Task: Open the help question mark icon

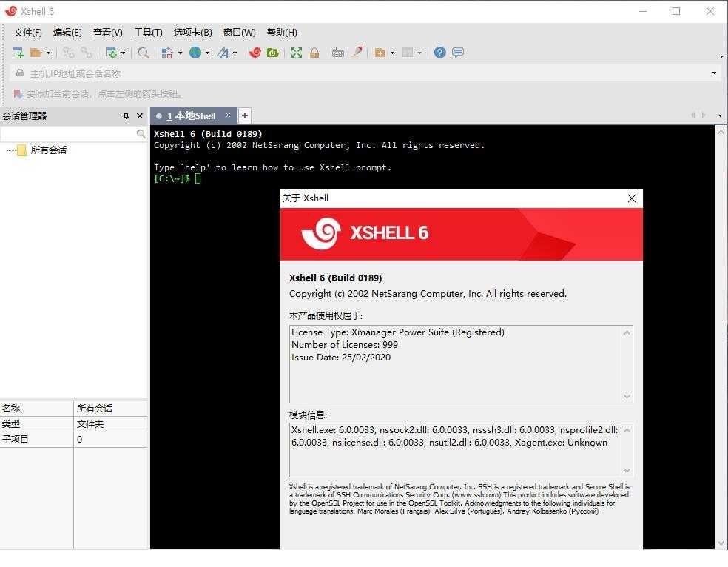Action: coord(439,53)
